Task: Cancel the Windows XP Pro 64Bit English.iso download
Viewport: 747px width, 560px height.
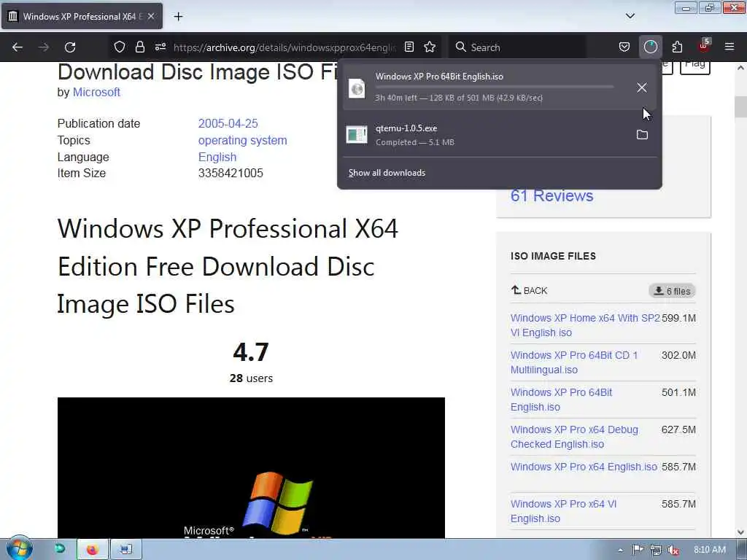Action: pos(642,87)
